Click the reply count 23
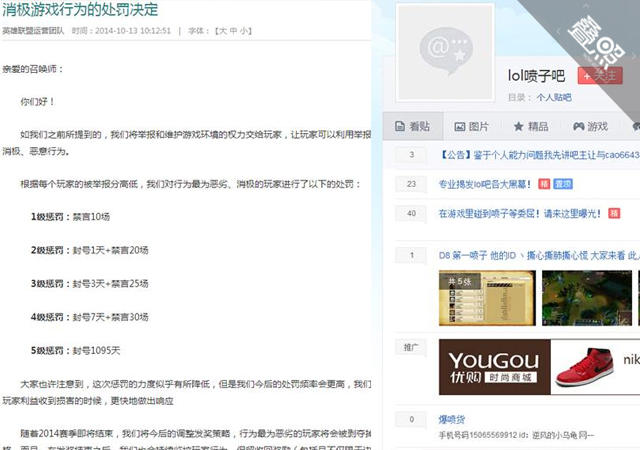 (x=411, y=184)
